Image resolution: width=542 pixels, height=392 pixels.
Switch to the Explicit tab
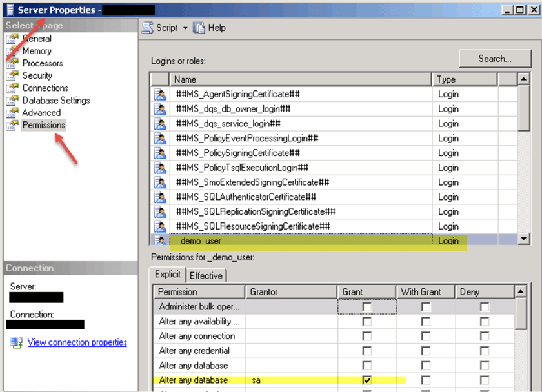tap(168, 275)
